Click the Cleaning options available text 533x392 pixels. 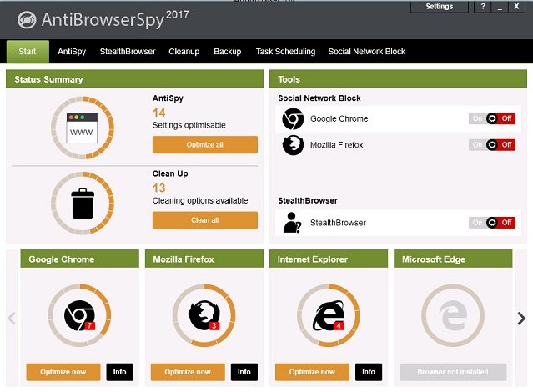[200, 201]
